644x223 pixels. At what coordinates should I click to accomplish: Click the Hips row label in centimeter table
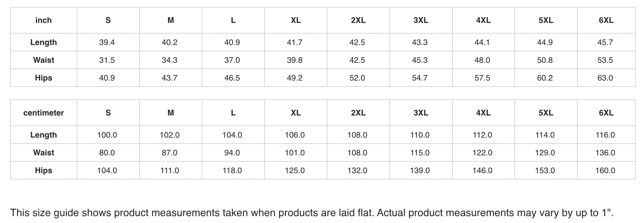tap(44, 171)
